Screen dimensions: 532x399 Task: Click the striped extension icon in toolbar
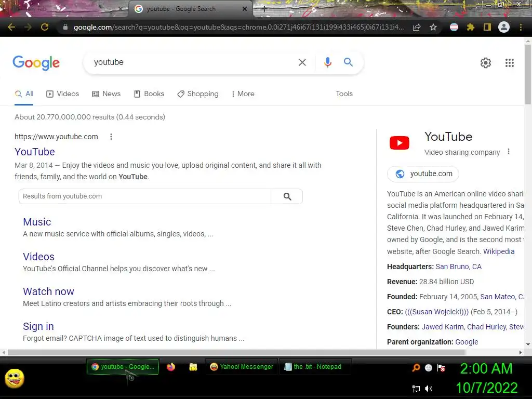tap(454, 27)
